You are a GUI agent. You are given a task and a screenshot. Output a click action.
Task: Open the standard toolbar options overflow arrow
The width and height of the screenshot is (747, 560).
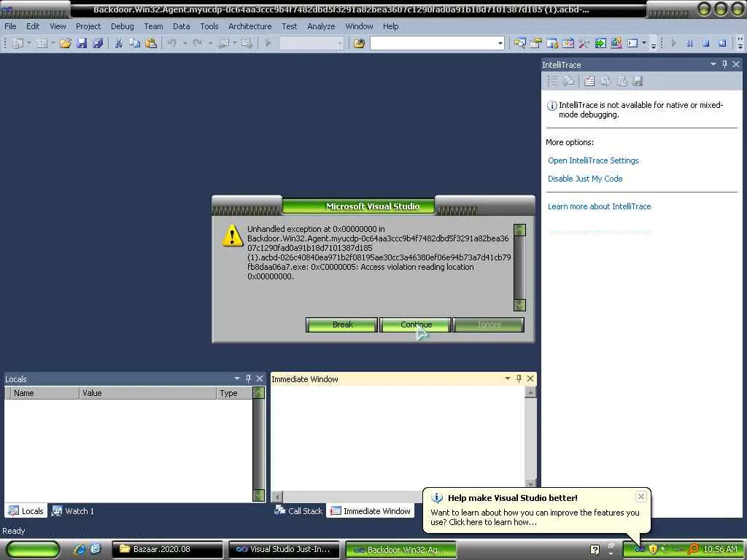[654, 44]
